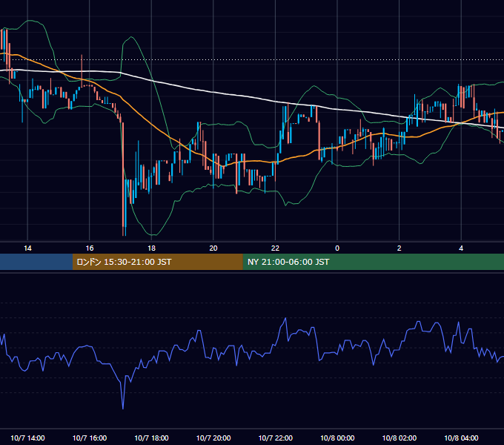This screenshot has height=445, width=504.
Task: Click the 4 hour label on price chart axis
Action: (461, 248)
